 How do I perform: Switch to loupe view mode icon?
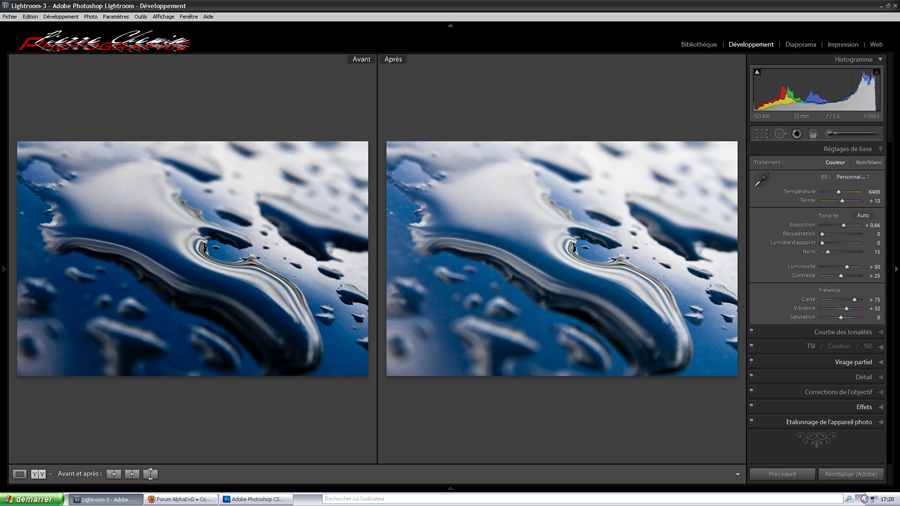[x=19, y=474]
